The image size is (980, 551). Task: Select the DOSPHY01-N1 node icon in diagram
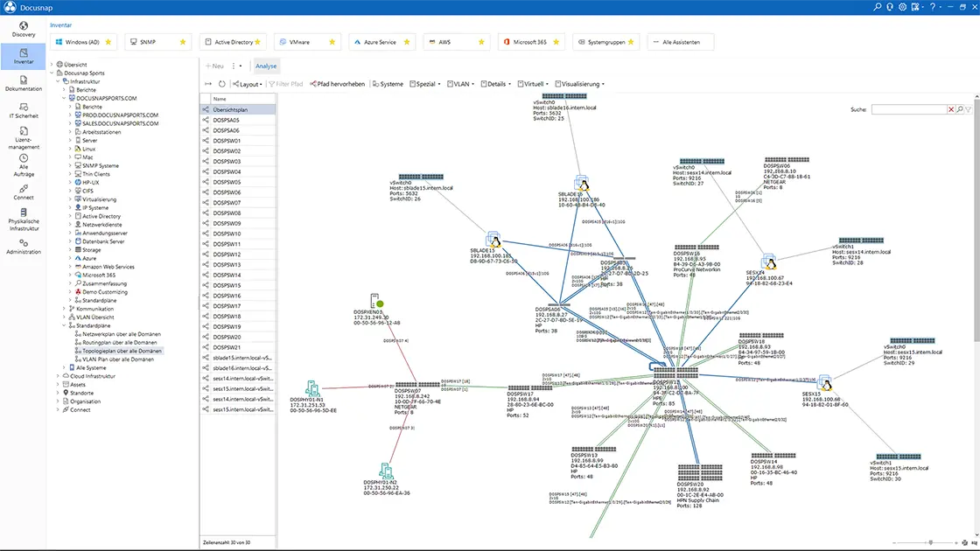[312, 388]
